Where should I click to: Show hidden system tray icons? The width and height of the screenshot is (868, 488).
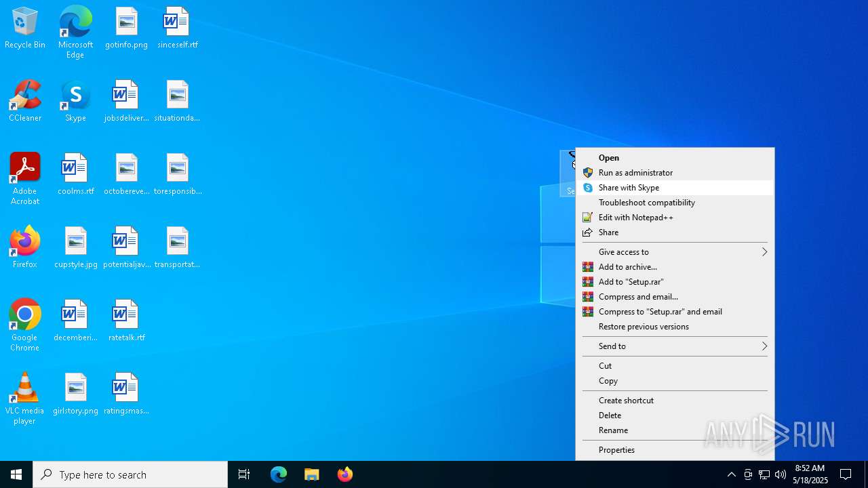tap(732, 474)
